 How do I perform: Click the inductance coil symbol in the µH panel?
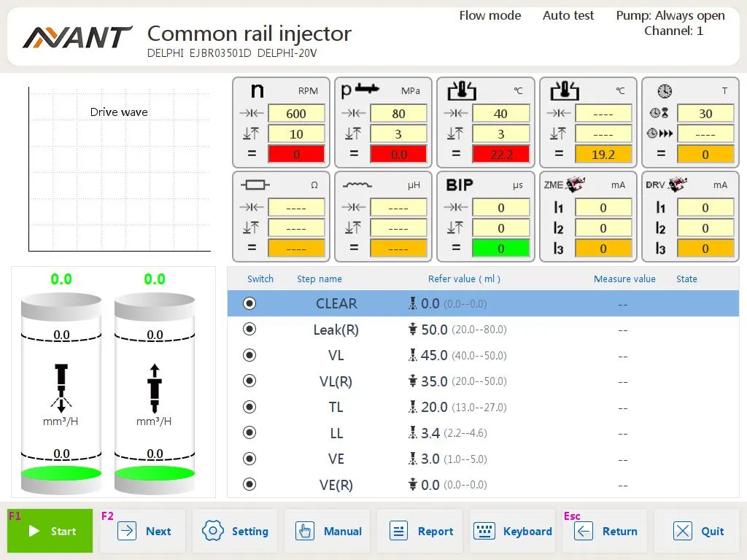(x=359, y=184)
